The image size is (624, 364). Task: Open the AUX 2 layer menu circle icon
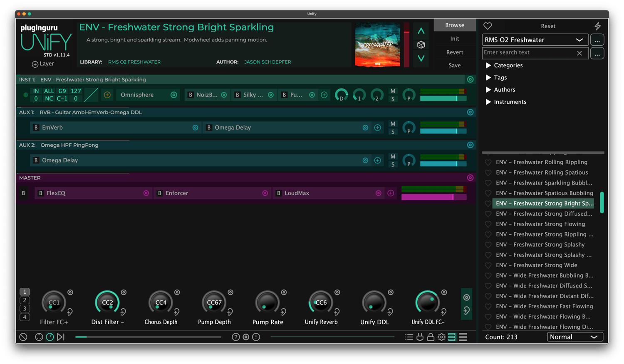470,145
